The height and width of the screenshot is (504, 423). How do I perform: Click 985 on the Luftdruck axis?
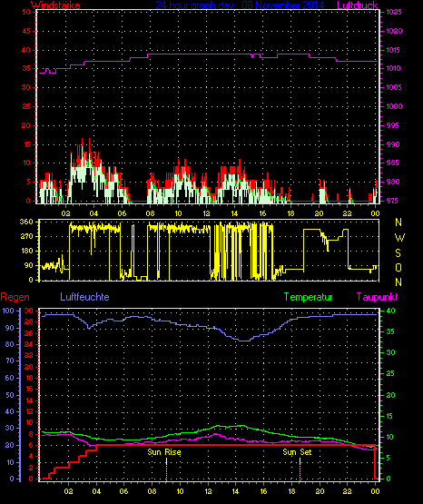(393, 163)
